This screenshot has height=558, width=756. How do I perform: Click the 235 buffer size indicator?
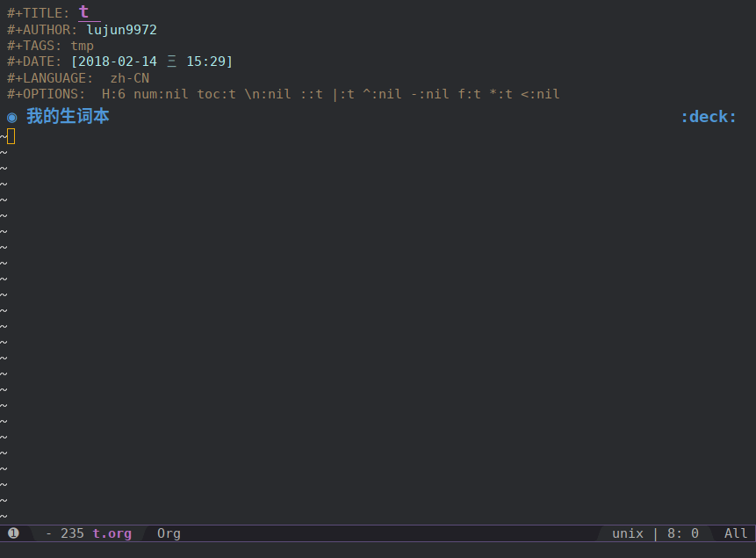pyautogui.click(x=73, y=533)
